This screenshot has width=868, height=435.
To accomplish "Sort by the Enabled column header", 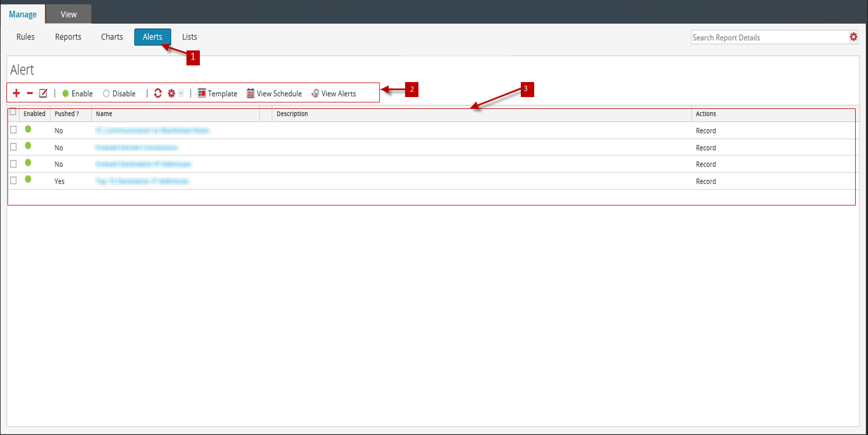I will 35,114.
